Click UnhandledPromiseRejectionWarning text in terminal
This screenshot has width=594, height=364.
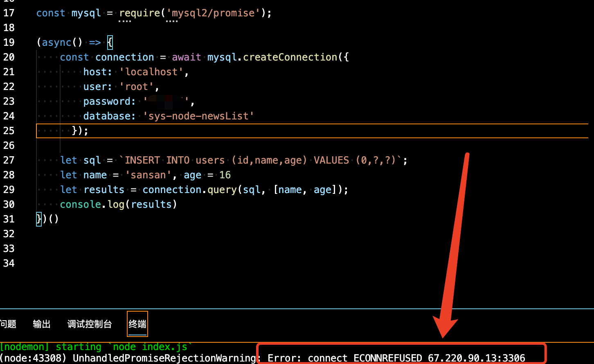click(164, 358)
